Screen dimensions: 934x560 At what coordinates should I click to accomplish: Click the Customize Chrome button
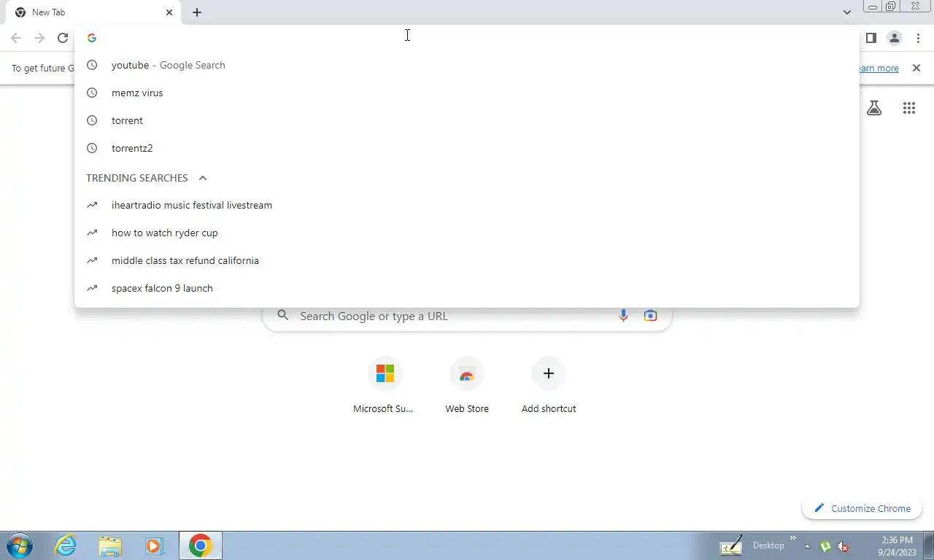click(x=862, y=508)
